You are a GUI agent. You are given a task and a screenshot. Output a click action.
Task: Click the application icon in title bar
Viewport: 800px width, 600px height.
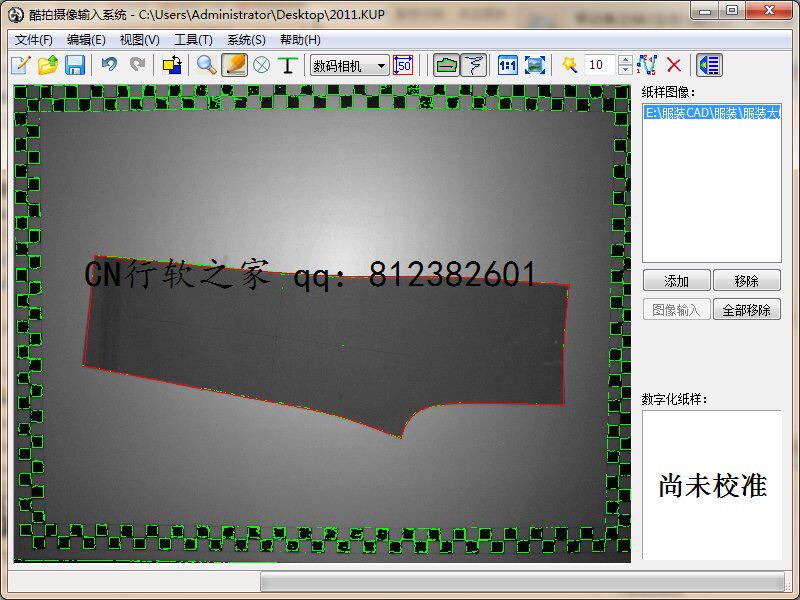(x=16, y=15)
